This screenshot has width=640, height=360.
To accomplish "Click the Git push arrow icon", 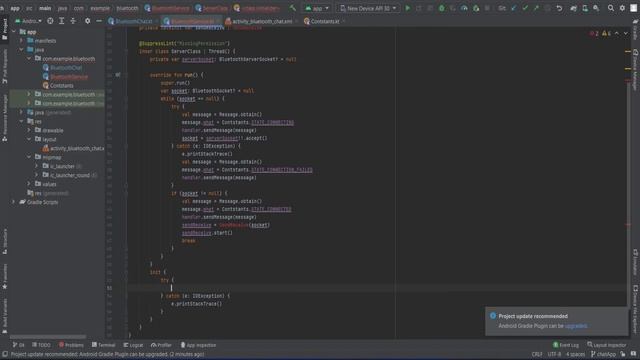I will (536, 8).
